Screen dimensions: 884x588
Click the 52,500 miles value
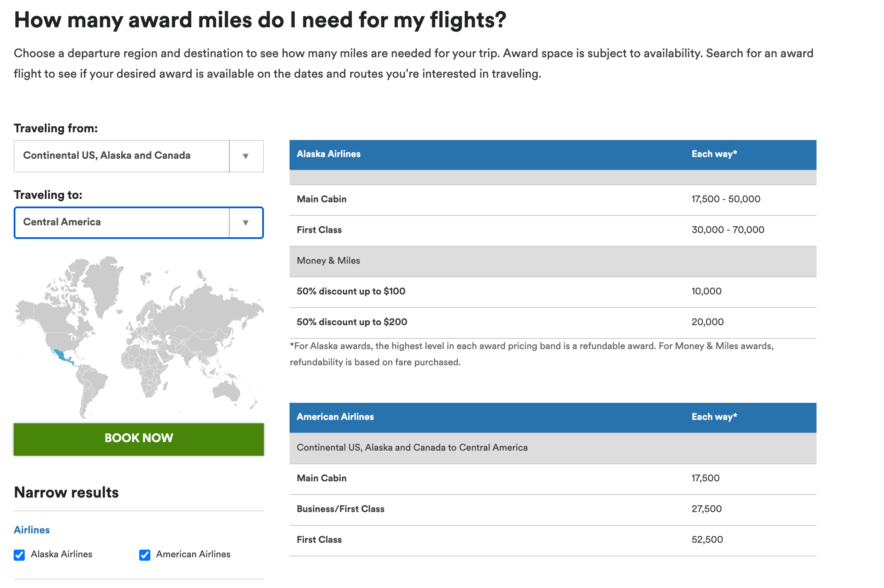707,540
